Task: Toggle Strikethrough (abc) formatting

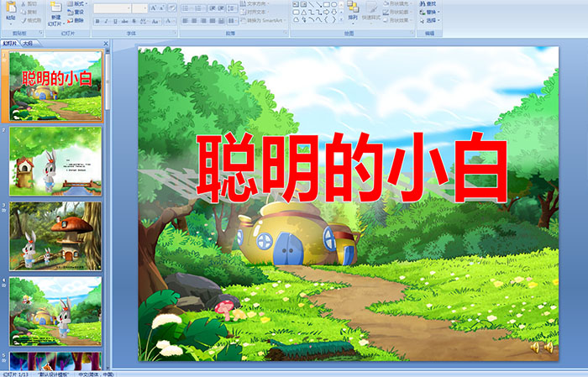Action: click(x=124, y=21)
